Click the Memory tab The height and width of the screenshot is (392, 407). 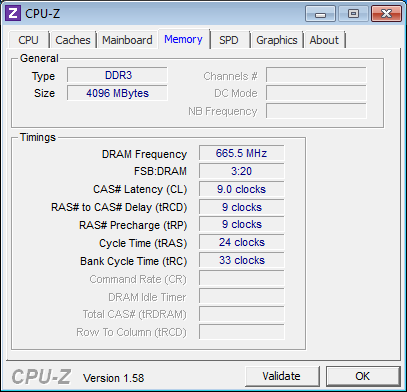[x=183, y=39]
